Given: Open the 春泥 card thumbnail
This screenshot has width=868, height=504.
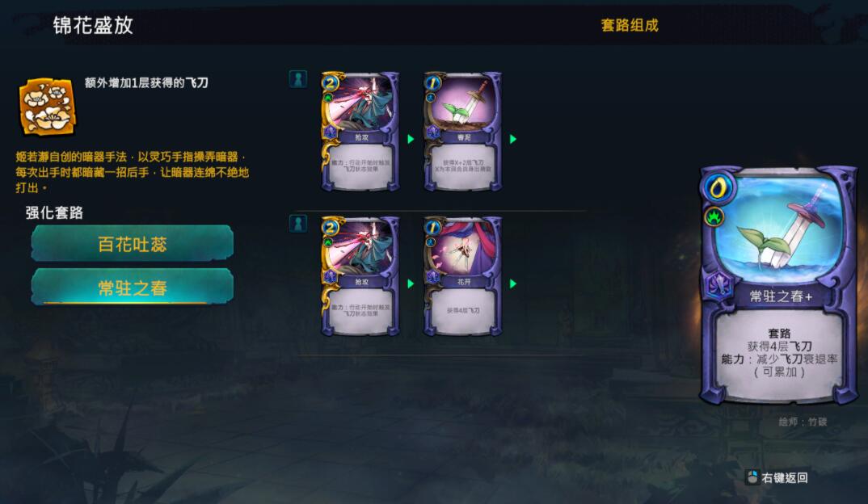Looking at the screenshot, I should pos(463,132).
